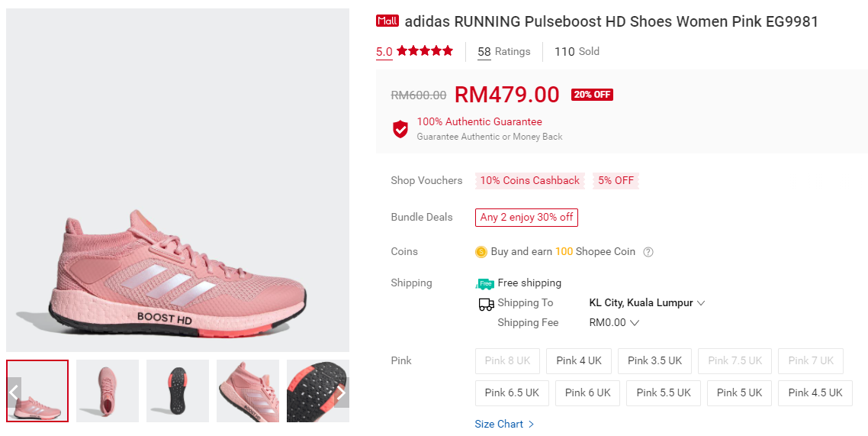Screen dimensions: 868x436
Task: Select the Pink 4 UK size option
Action: pos(579,361)
